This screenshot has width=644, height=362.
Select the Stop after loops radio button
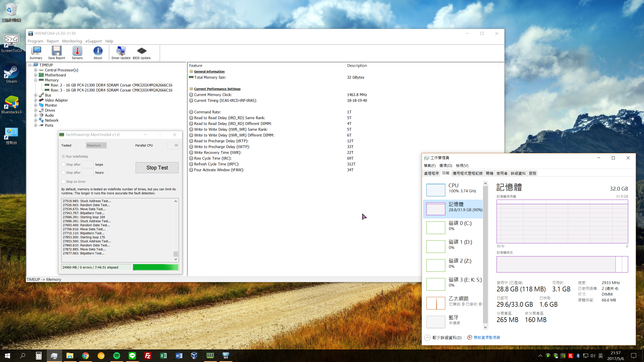[x=63, y=164]
